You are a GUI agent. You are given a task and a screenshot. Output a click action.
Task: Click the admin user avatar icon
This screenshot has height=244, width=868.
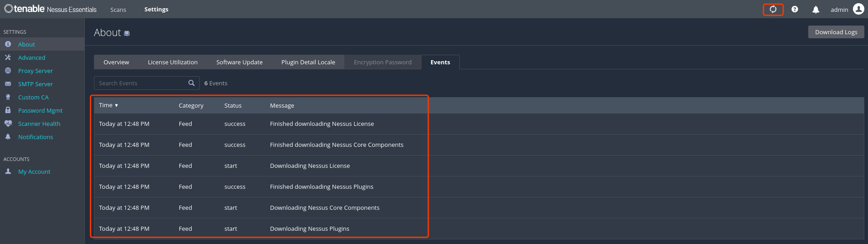pos(858,9)
